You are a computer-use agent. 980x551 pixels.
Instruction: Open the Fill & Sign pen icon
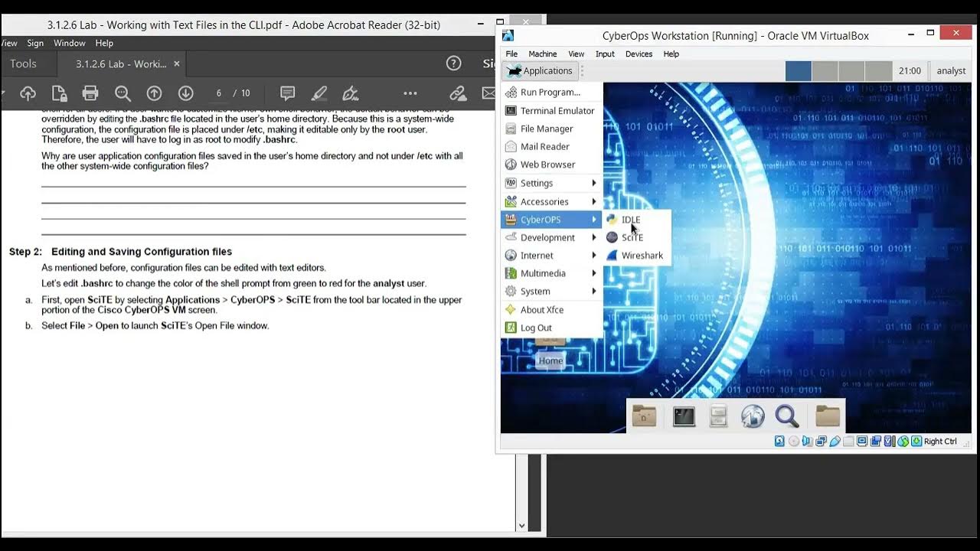351,93
